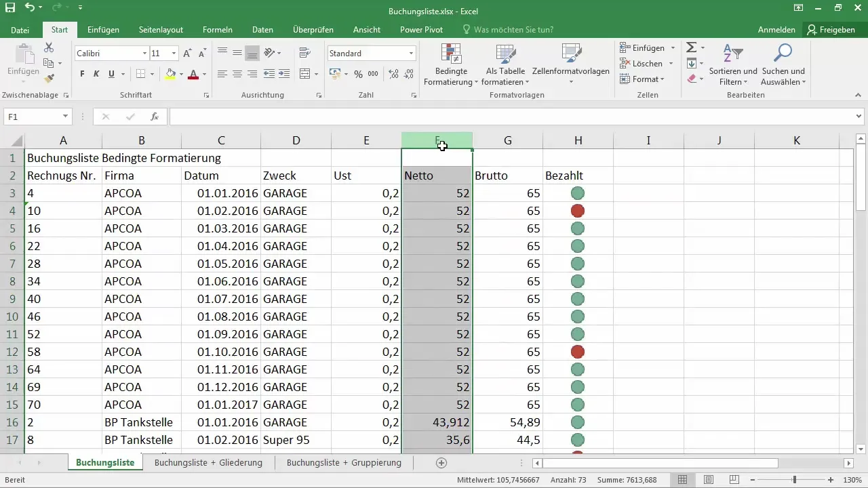Open Sortieren und Filtern
The image size is (868, 488).
tap(733, 64)
